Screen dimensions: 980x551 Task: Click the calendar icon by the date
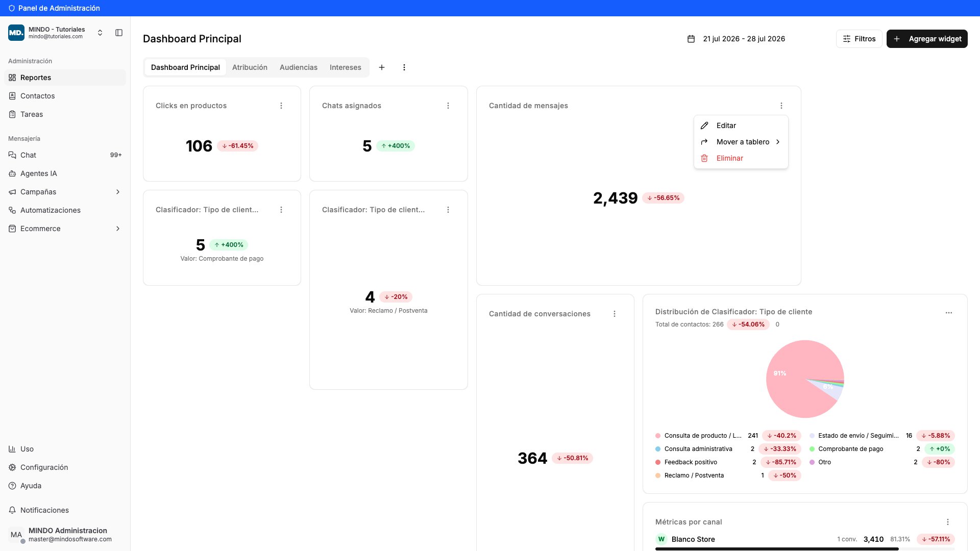tap(691, 39)
